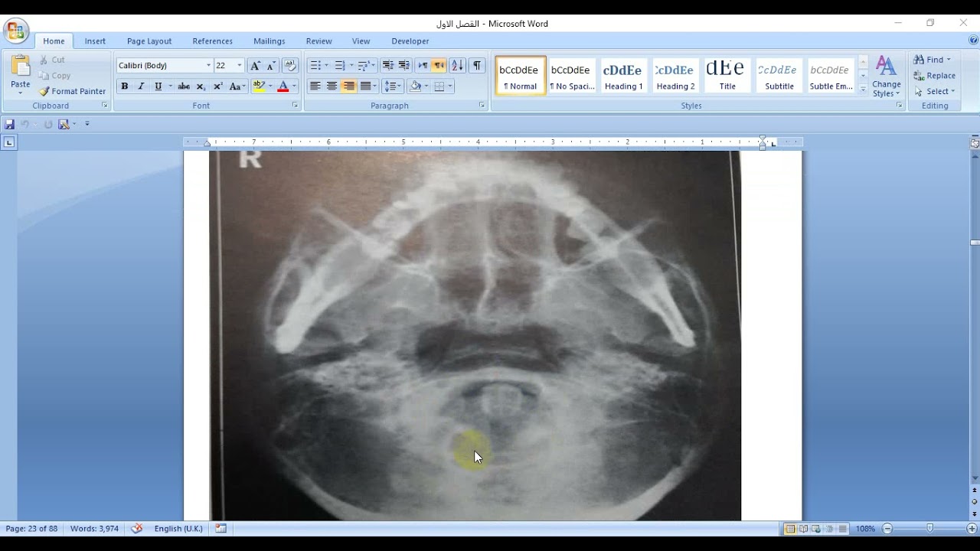
Task: Switch to Outline view
Action: [x=828, y=529]
